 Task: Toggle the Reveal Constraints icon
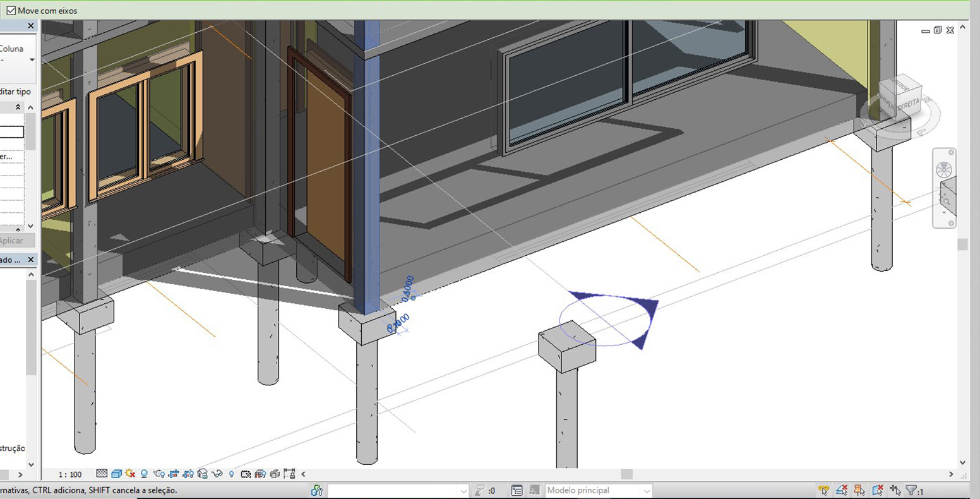(290, 474)
